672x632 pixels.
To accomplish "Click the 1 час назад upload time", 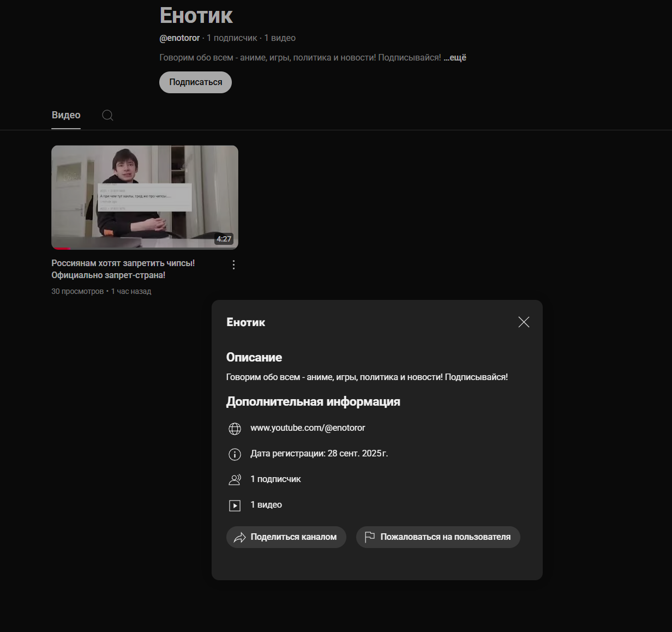I will [x=131, y=291].
